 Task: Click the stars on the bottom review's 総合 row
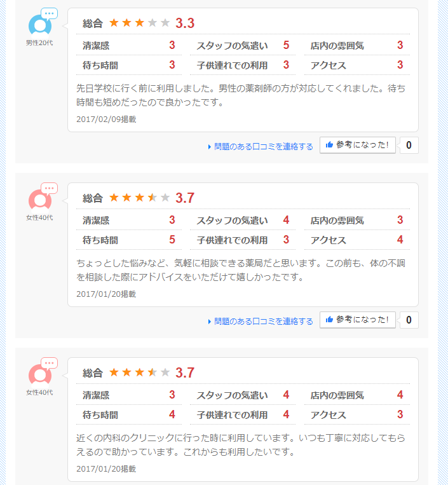point(139,372)
